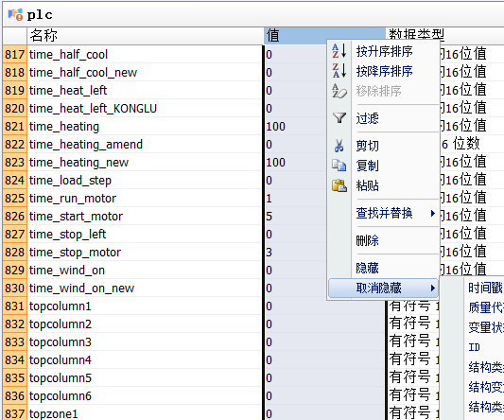504x420 pixels.
Task: Select the topcolumn3 name cell
Action: click(146, 341)
